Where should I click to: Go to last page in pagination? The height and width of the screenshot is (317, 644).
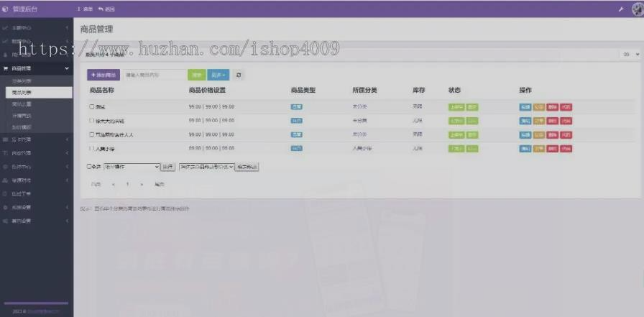tap(160, 185)
